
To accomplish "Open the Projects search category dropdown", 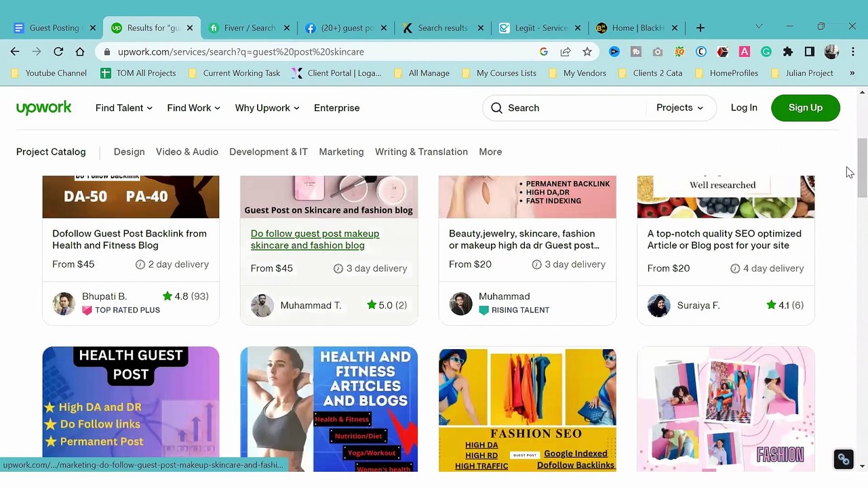I will (679, 108).
